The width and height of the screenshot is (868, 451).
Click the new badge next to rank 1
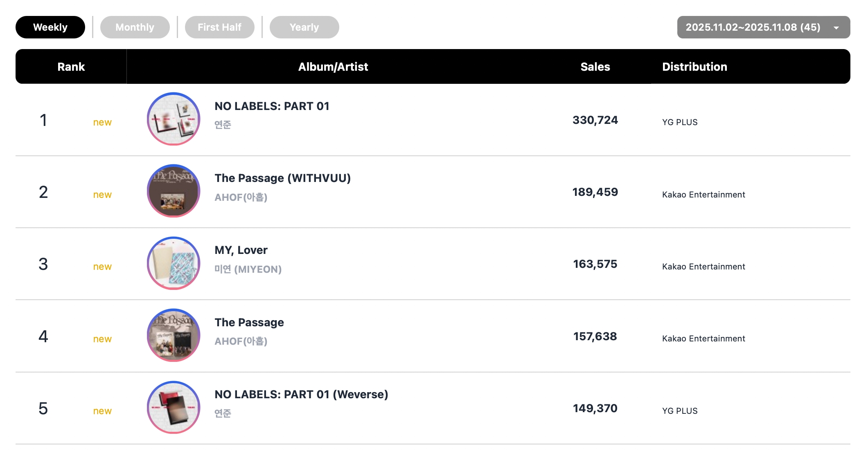(x=102, y=122)
